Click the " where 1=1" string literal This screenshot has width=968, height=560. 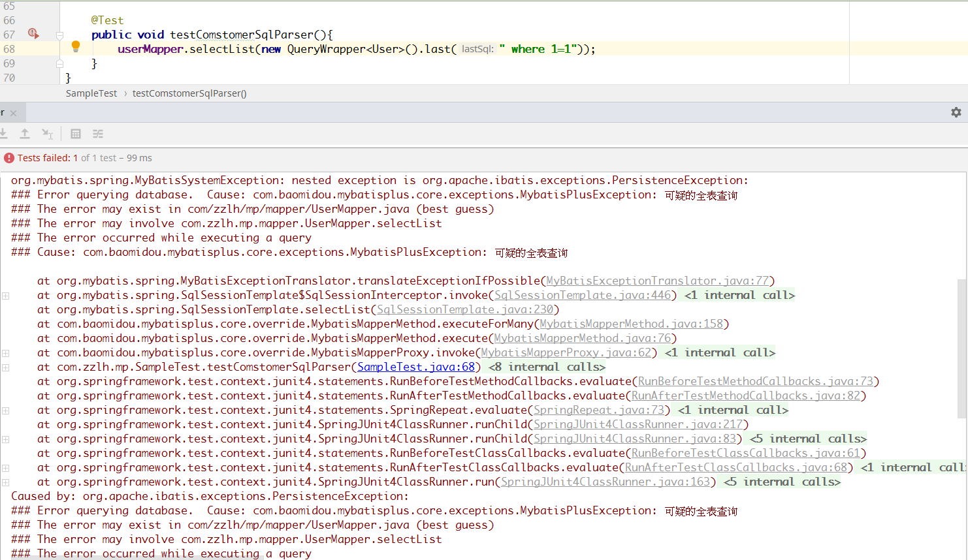pos(539,49)
